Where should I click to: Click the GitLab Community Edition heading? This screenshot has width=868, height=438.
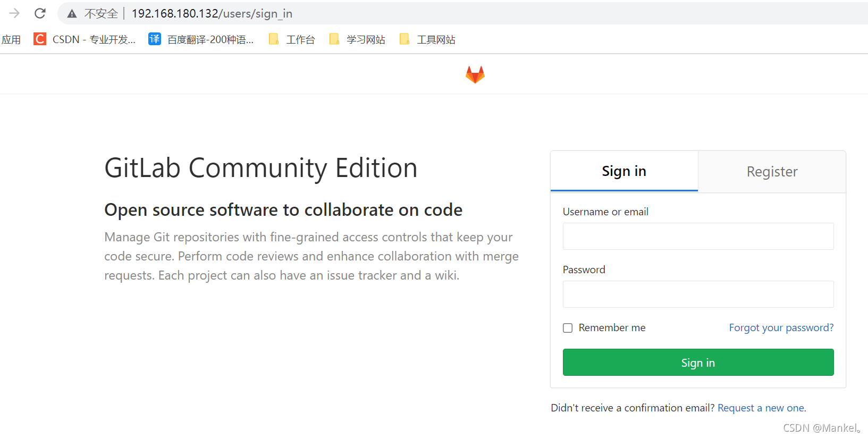(x=260, y=168)
